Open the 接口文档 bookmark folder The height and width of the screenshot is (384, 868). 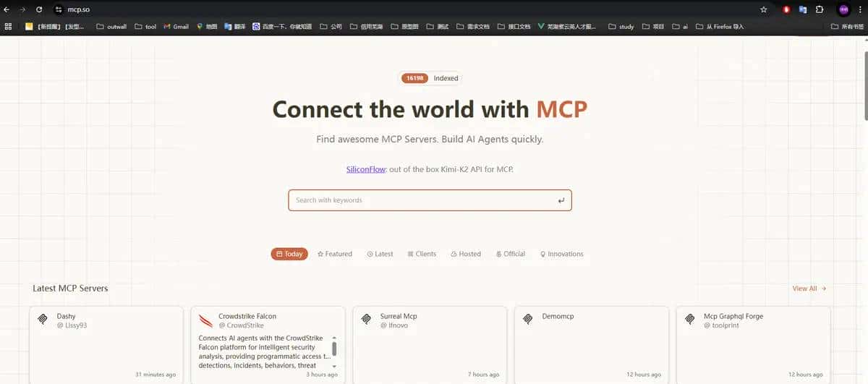(x=514, y=27)
